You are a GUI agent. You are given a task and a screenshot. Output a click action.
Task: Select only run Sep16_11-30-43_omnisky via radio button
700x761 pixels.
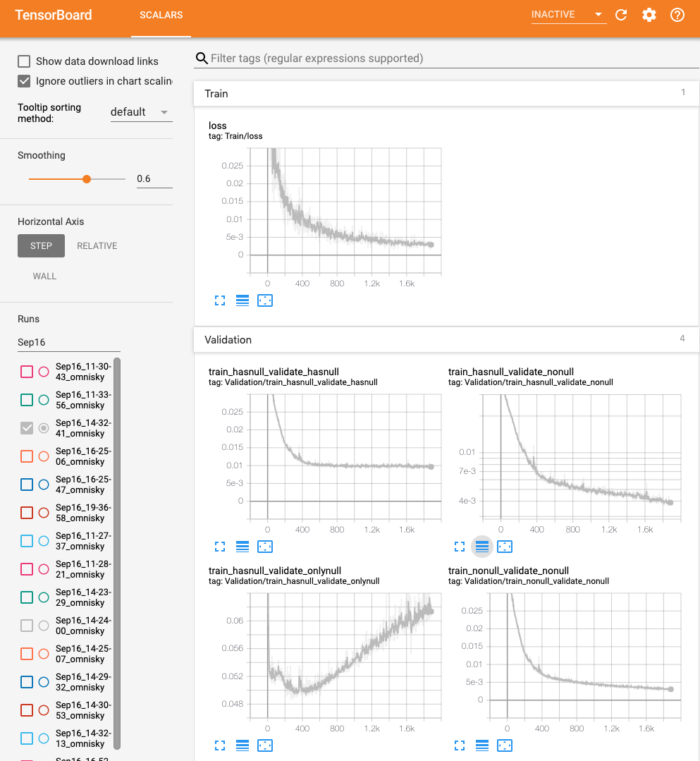point(44,372)
